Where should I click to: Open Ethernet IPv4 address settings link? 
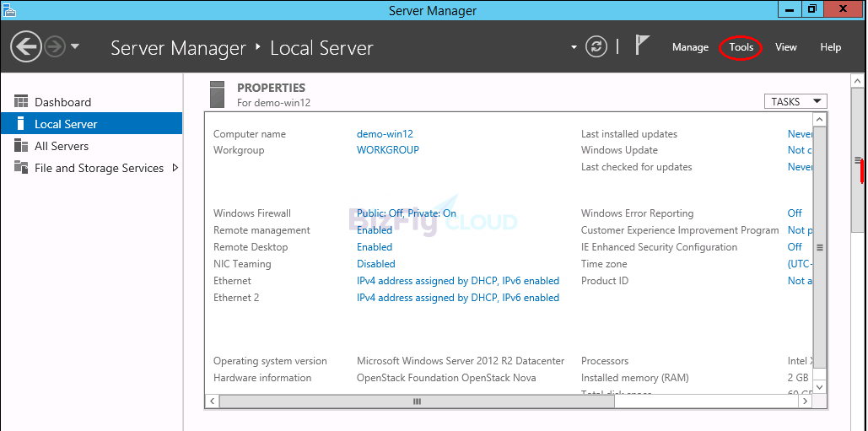[458, 281]
